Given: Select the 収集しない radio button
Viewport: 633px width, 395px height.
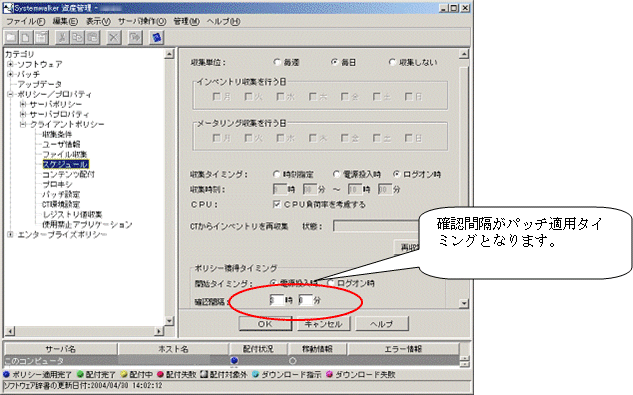Looking at the screenshot, I should coord(392,62).
